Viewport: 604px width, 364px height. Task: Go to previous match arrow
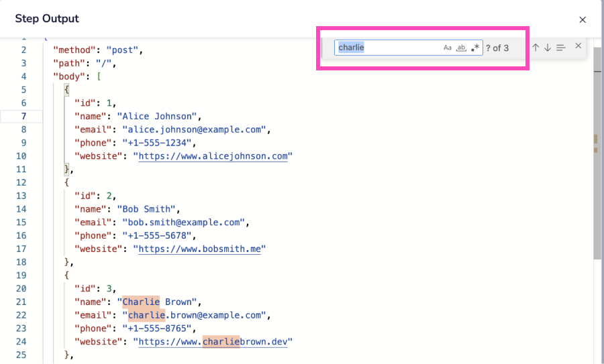pos(536,48)
